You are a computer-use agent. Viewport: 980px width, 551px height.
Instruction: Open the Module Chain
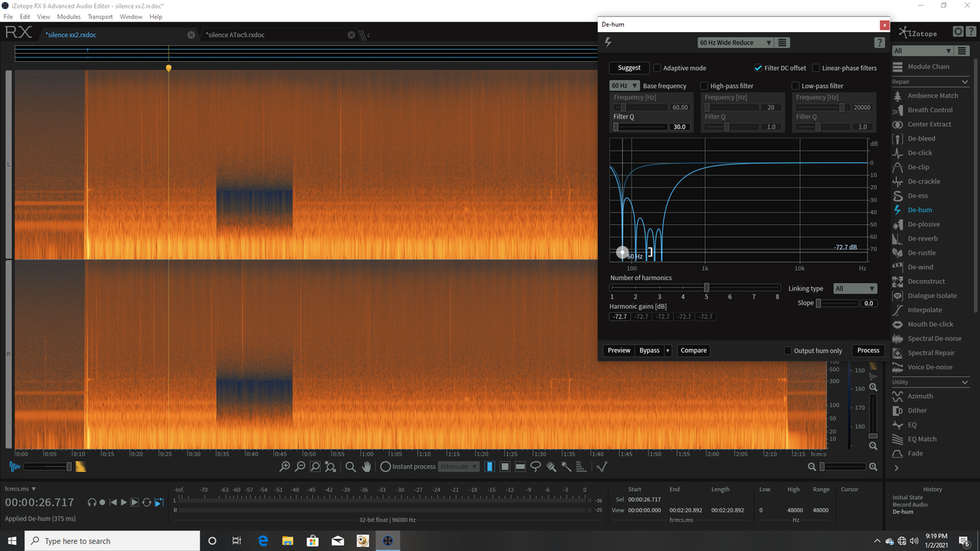pos(922,67)
